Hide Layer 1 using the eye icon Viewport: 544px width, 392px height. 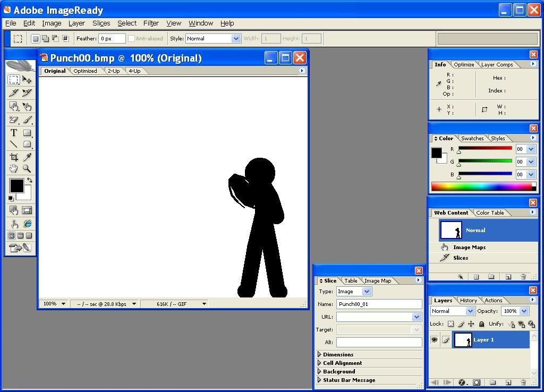pyautogui.click(x=434, y=340)
